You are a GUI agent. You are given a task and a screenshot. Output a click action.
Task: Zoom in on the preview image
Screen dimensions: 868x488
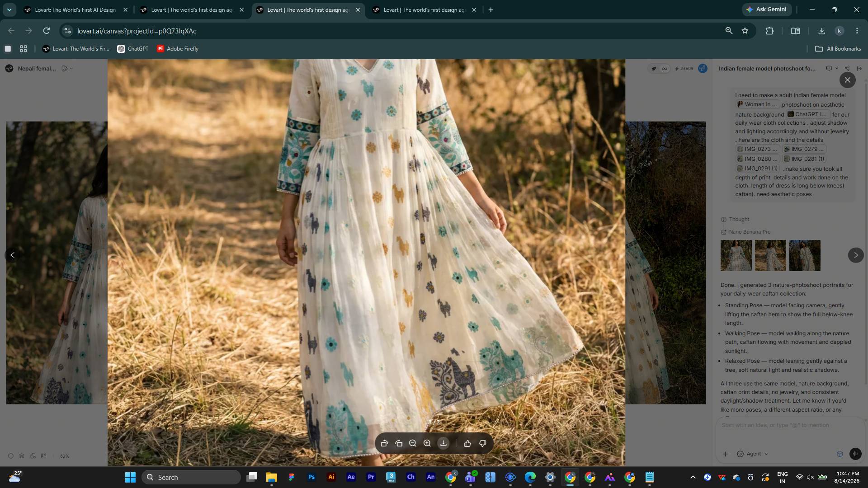pyautogui.click(x=427, y=443)
